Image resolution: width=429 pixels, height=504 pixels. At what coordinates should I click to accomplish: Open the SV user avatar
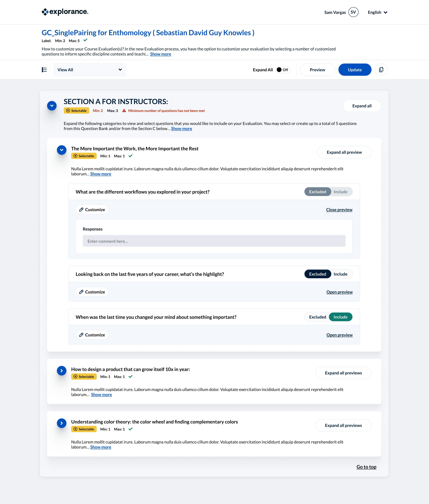[x=353, y=12]
